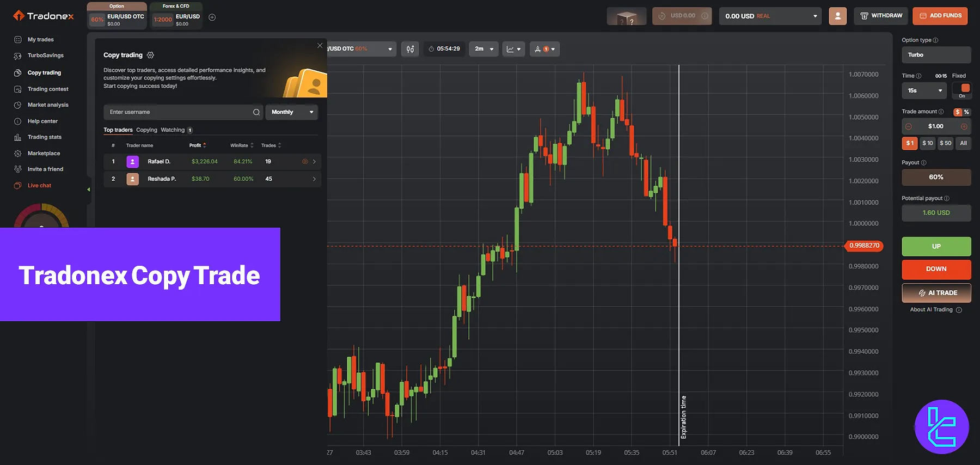Sort traders by WinRate column
This screenshot has width=980, height=465.
[x=242, y=145]
